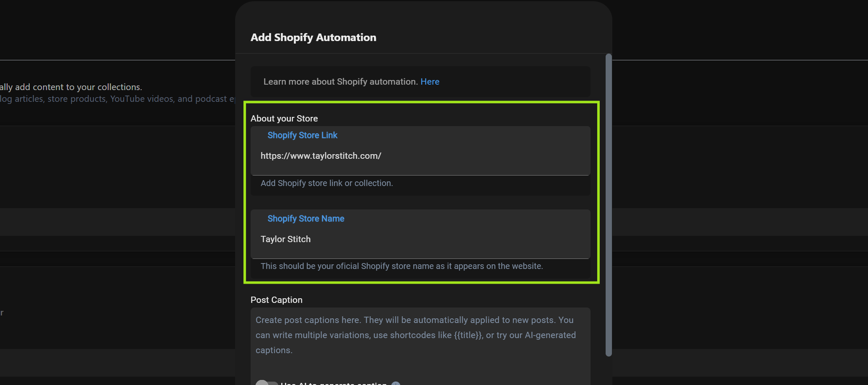Toggle 'Use AI to generate caption' switch

click(267, 382)
